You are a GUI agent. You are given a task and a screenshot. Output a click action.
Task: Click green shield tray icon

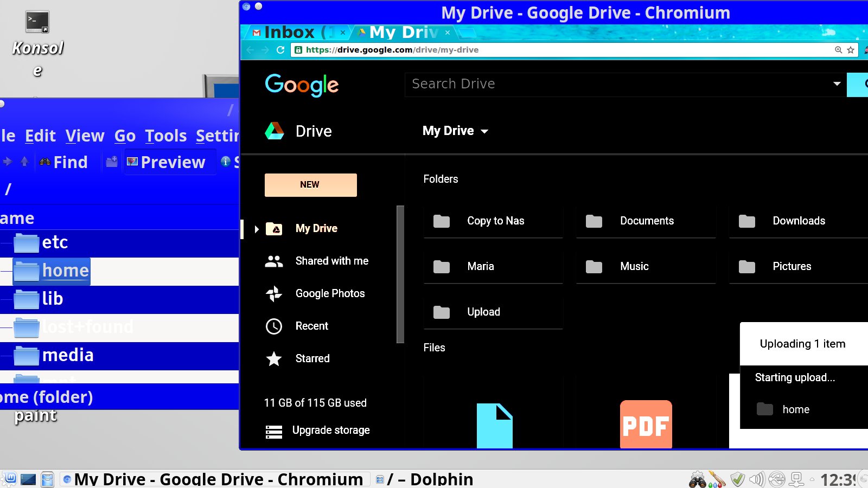coord(737,479)
